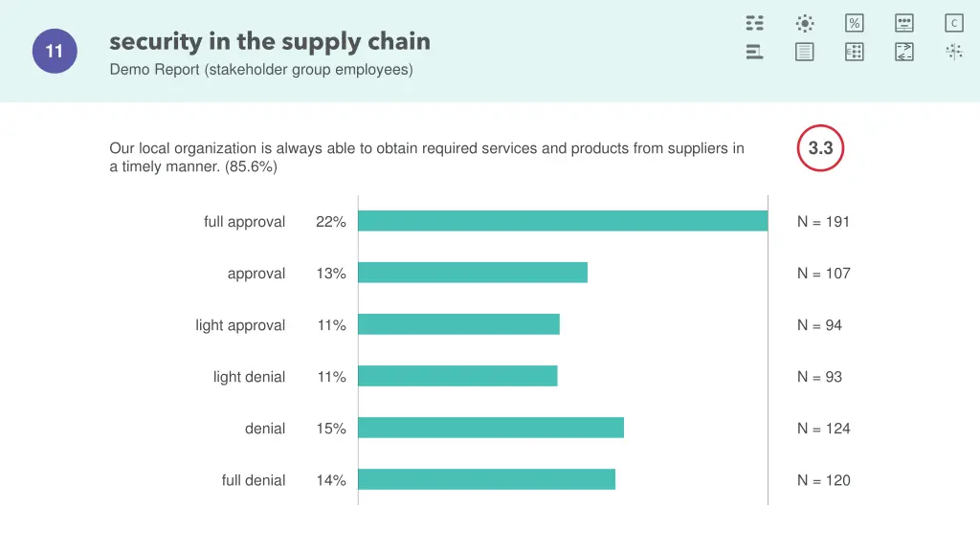The height and width of the screenshot is (551, 980).
Task: Click the boxed letter C icon
Action: pyautogui.click(x=954, y=23)
